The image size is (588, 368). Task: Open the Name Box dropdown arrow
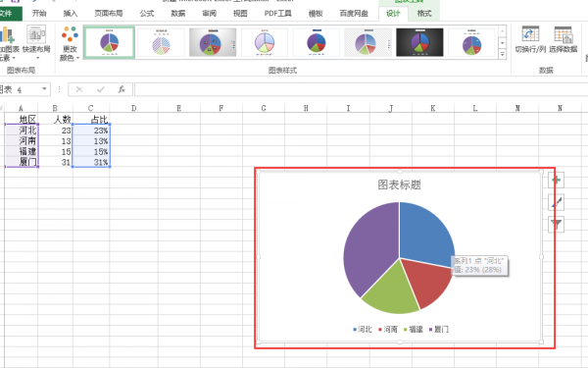point(44,89)
